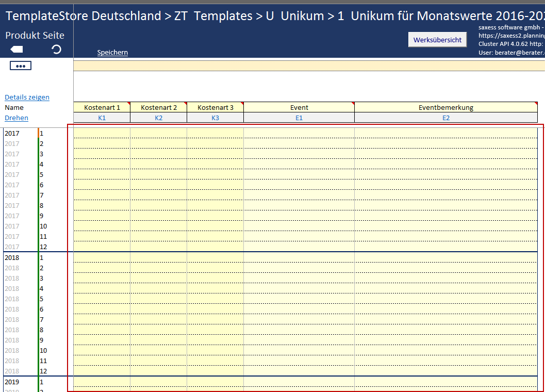Click the Speichern link to save
The height and width of the screenshot is (392, 545).
click(112, 53)
